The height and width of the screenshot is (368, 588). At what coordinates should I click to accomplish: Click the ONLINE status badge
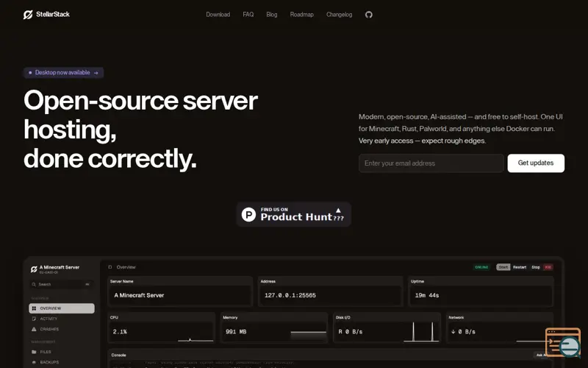coord(482,267)
